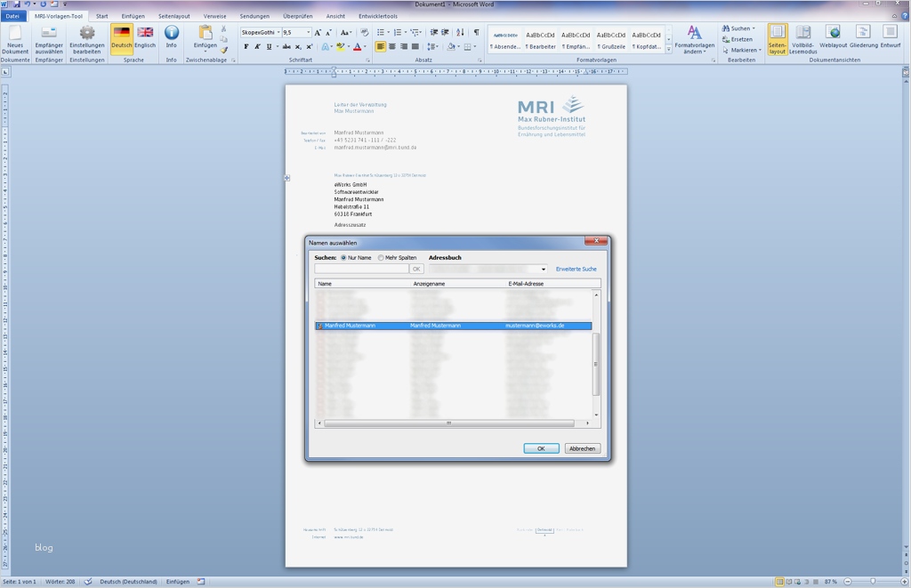Open the Adressbuch dropdown list

coord(544,269)
